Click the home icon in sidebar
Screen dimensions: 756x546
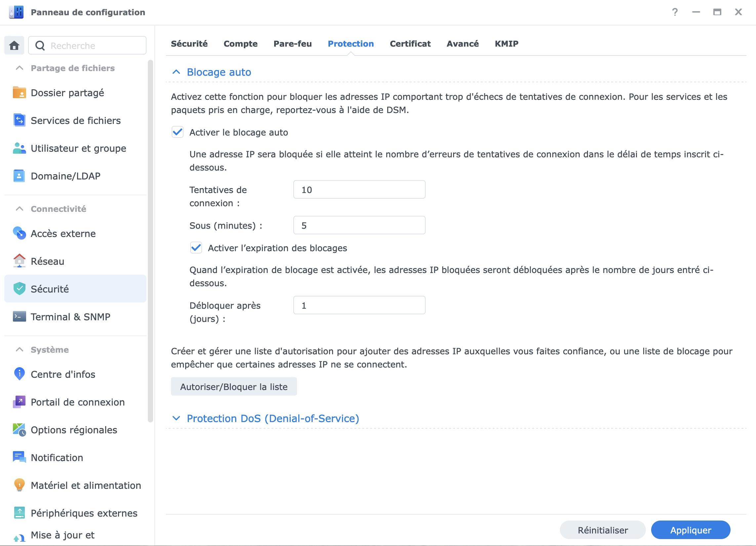(x=14, y=45)
